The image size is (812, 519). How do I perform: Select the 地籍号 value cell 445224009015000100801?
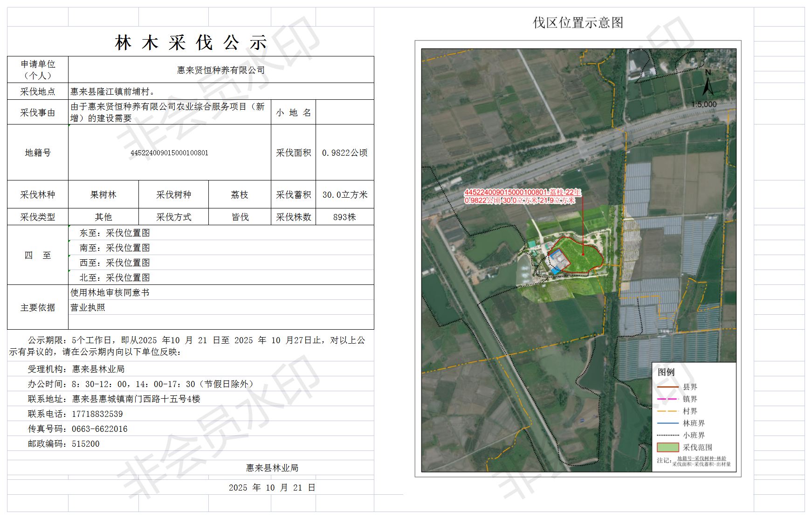(x=169, y=152)
